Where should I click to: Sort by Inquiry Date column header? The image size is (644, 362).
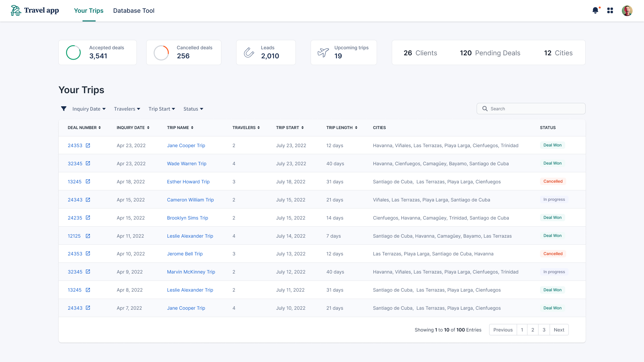tap(133, 128)
